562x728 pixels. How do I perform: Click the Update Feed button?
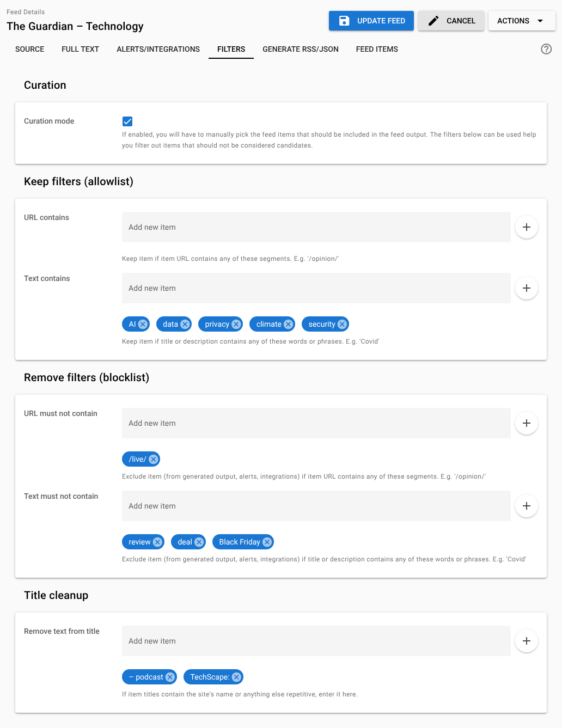click(x=371, y=21)
